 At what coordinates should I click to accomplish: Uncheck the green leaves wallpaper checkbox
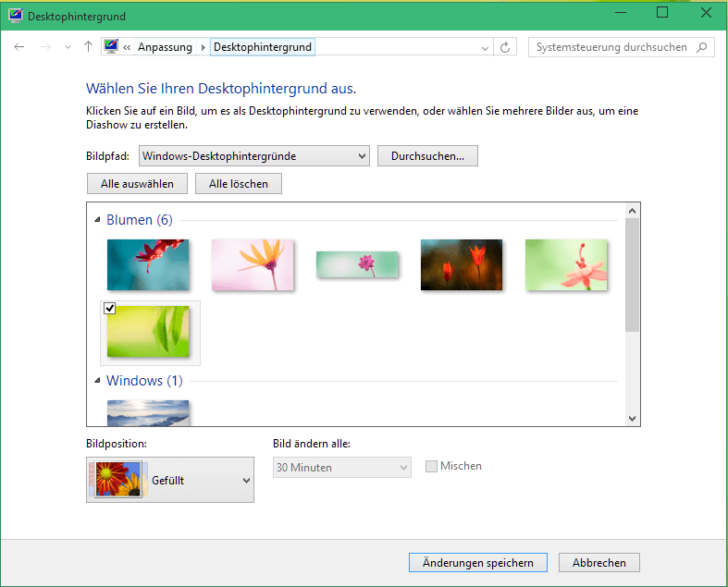click(109, 308)
